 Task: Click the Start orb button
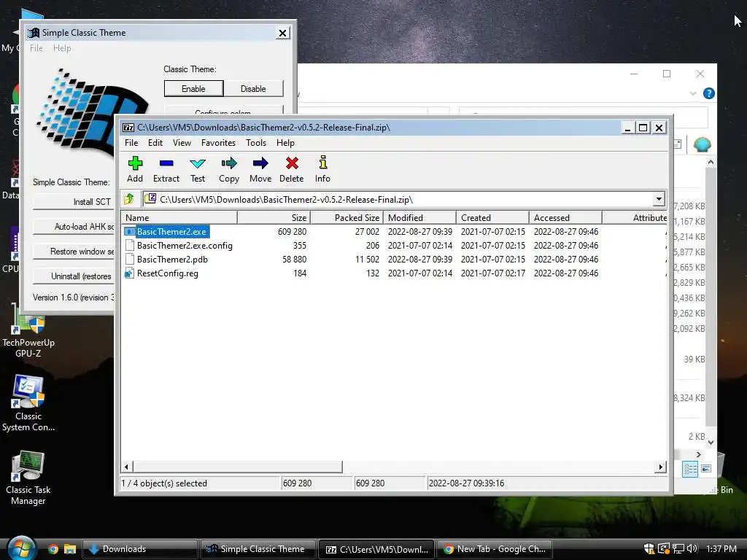tap(21, 548)
